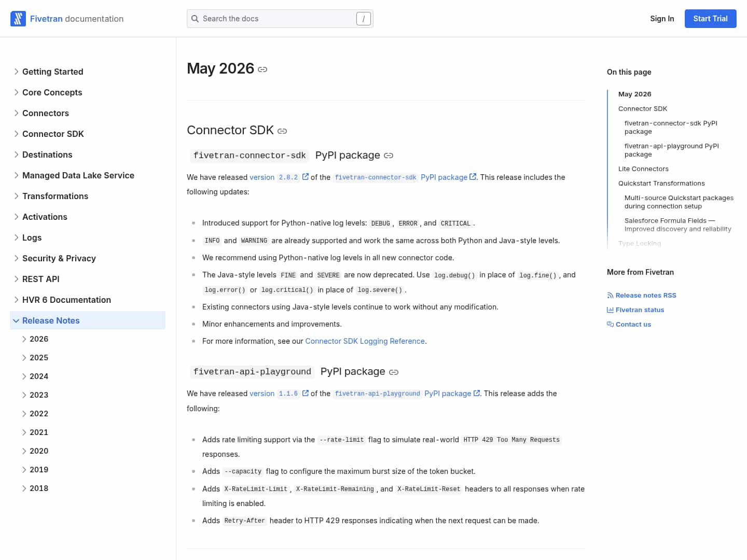Open the Logs docs page
Viewport: 747px width, 560px height.
[32, 237]
